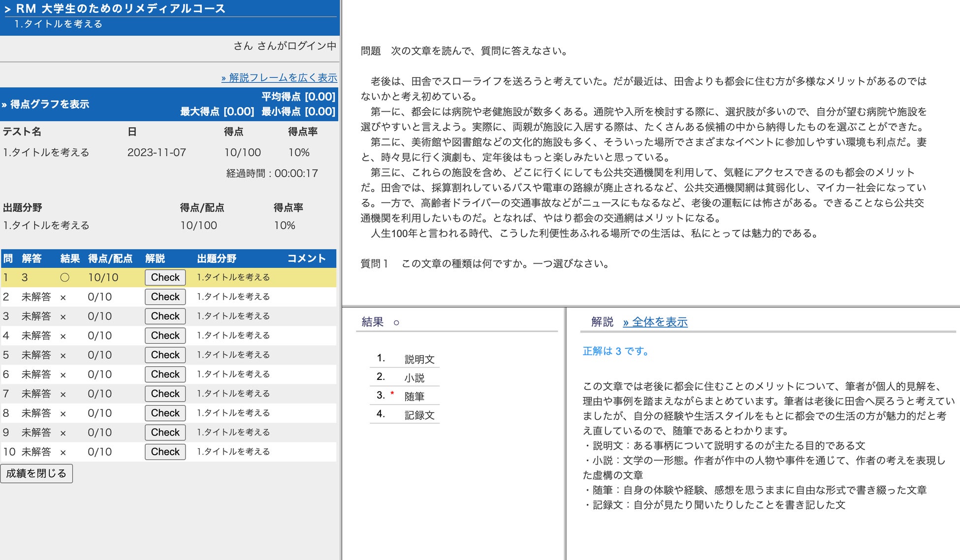Click the 解説 column header
960x560 pixels.
pyautogui.click(x=155, y=259)
